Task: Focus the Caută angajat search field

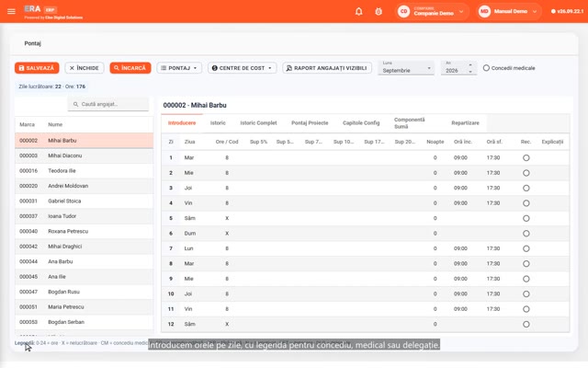Action: [x=108, y=104]
